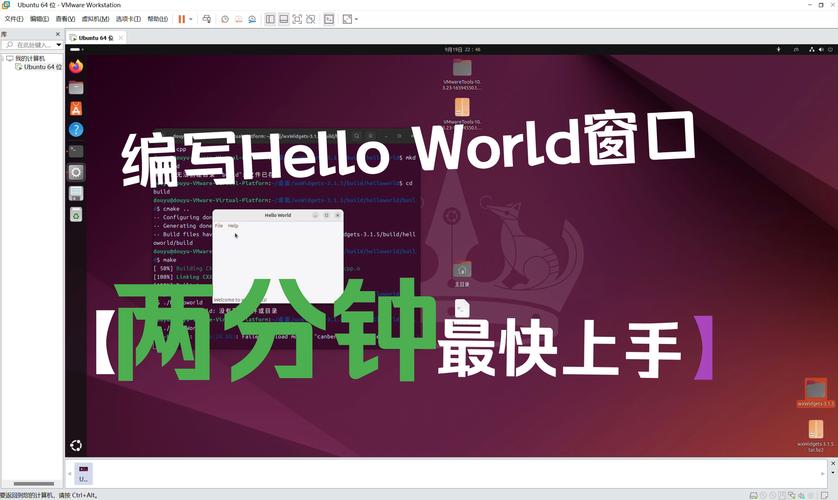Take a snapshot of the virtual machine
Image resolution: width=838 pixels, height=500 pixels.
pyautogui.click(x=225, y=19)
